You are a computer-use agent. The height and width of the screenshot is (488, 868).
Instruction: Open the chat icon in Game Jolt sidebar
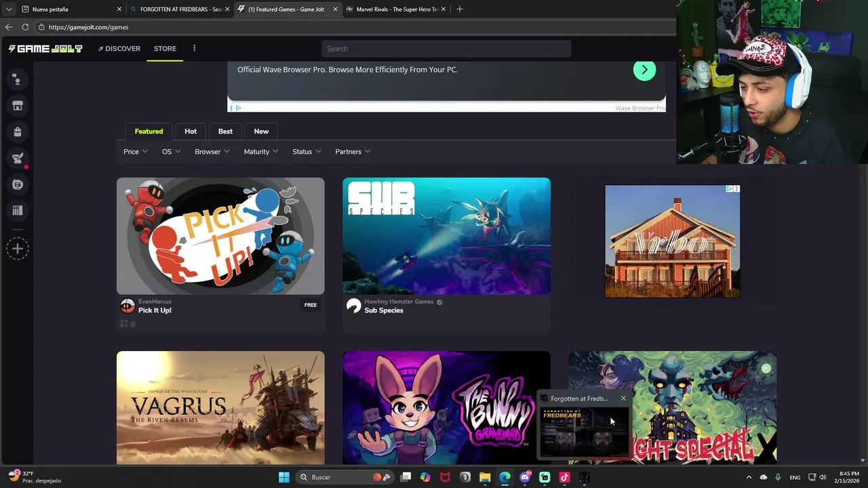(x=18, y=80)
